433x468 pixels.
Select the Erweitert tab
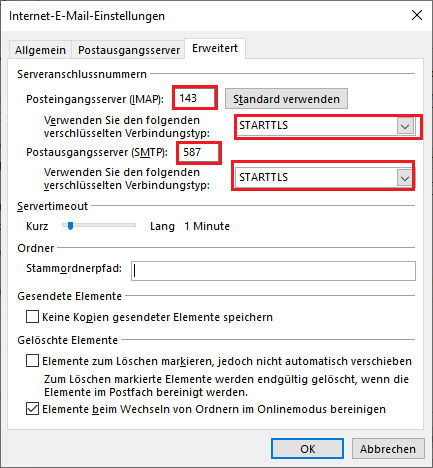pos(215,48)
